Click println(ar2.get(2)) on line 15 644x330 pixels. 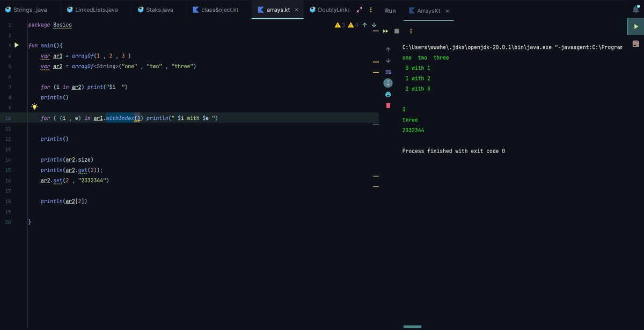pyautogui.click(x=71, y=170)
